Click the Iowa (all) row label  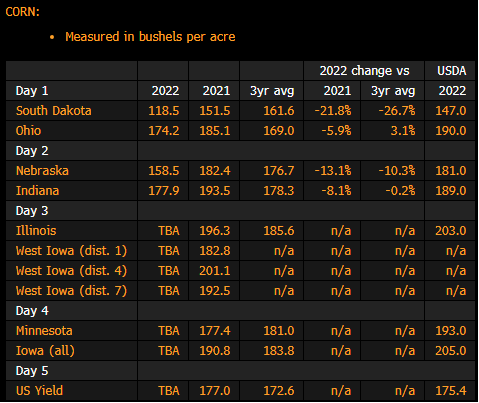tap(45, 351)
